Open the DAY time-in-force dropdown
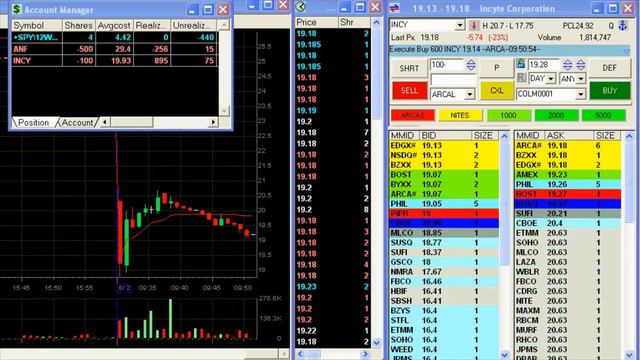The height and width of the screenshot is (360, 640). pyautogui.click(x=551, y=78)
